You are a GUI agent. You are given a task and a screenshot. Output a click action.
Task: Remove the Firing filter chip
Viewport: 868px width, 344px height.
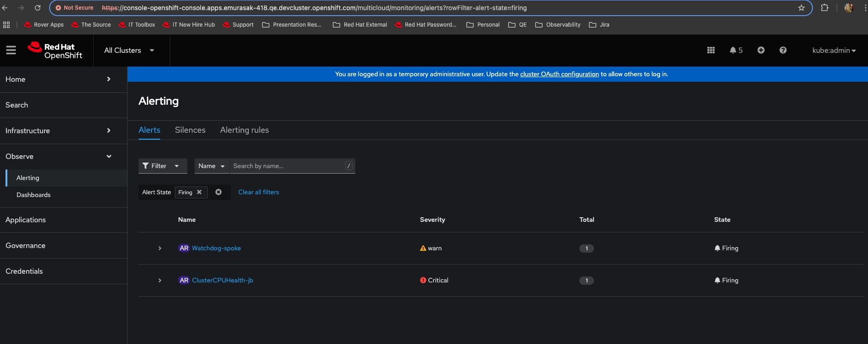(x=199, y=192)
